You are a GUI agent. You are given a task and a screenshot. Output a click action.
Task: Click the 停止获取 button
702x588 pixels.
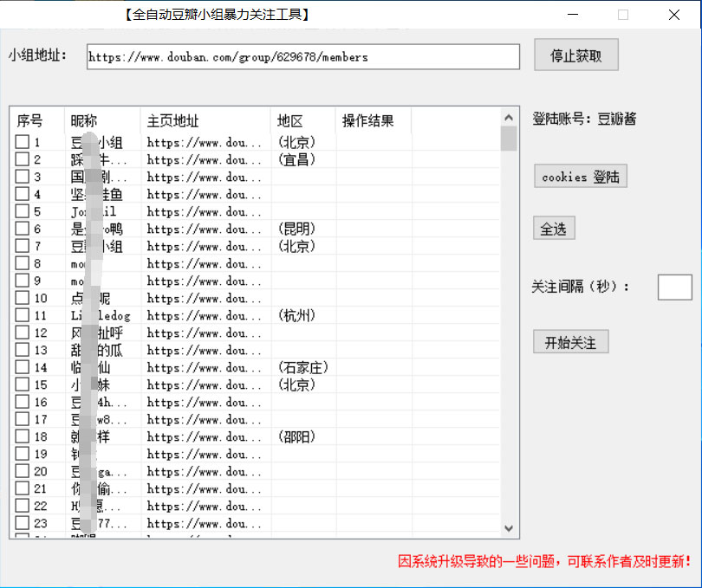pyautogui.click(x=575, y=54)
